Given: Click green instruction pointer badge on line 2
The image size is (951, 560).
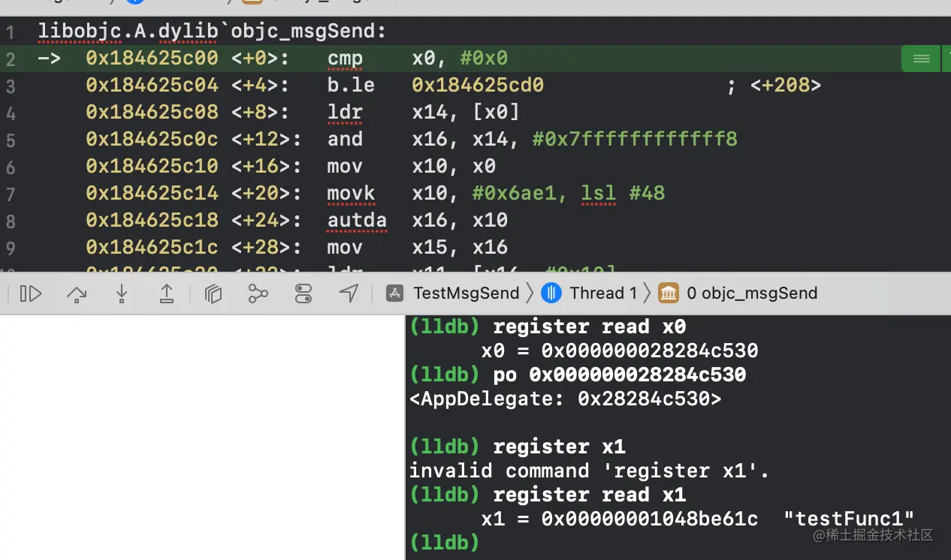Looking at the screenshot, I should coord(921,59).
